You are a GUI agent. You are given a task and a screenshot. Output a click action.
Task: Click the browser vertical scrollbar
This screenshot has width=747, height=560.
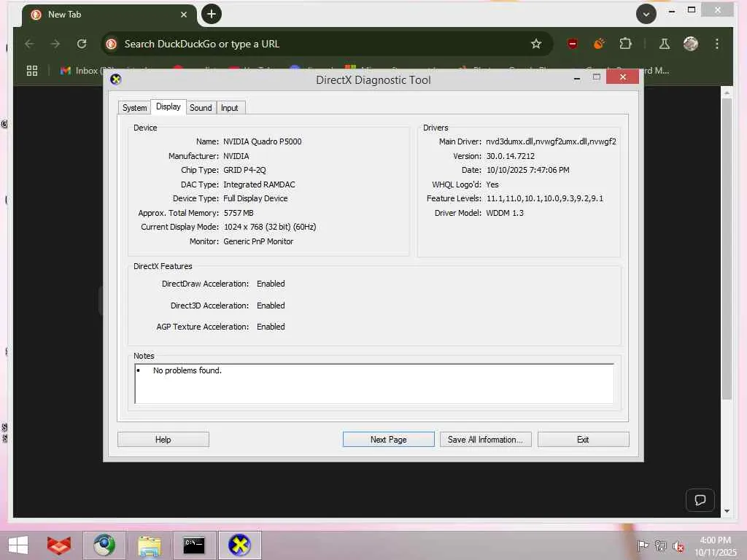click(x=727, y=248)
